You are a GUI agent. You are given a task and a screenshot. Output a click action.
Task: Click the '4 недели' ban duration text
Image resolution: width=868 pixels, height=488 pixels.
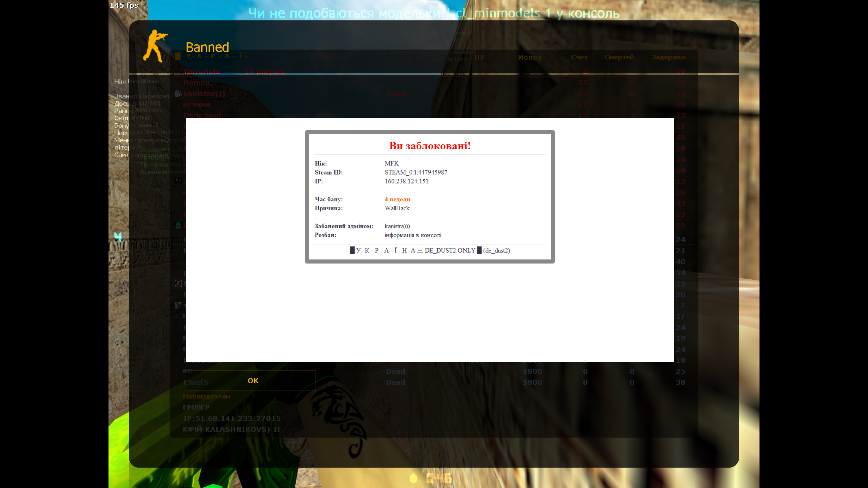[397, 199]
